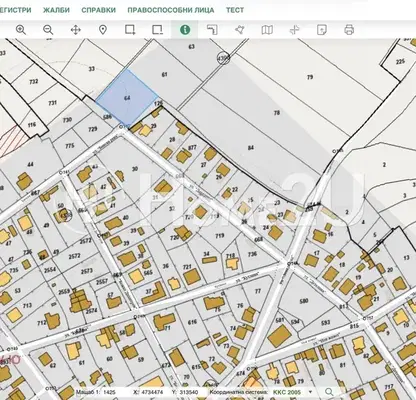Click parcel number 79 on map

(310, 77)
